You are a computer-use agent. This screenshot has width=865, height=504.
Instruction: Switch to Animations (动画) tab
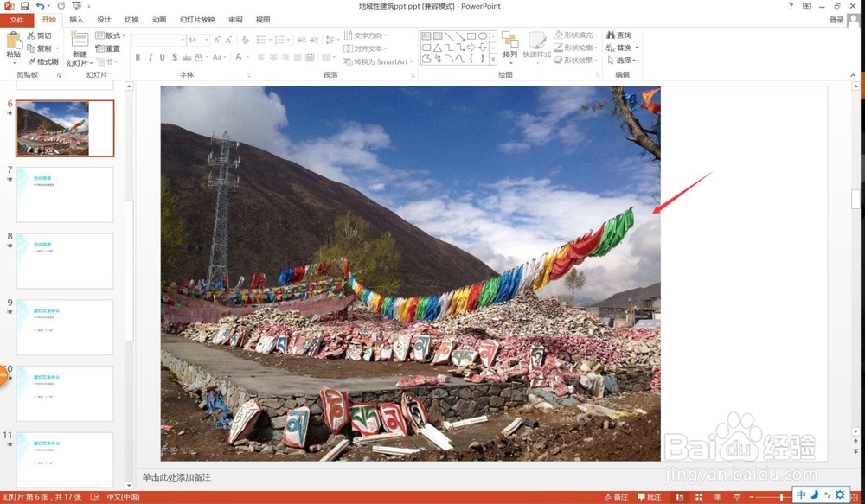pos(159,20)
